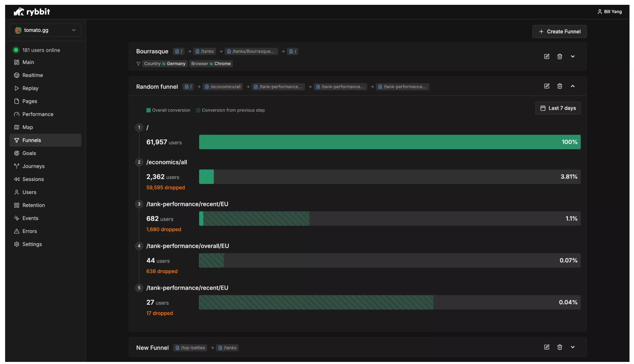The height and width of the screenshot is (364, 634).
Task: Open Retention from the sidebar
Action: coord(33,205)
